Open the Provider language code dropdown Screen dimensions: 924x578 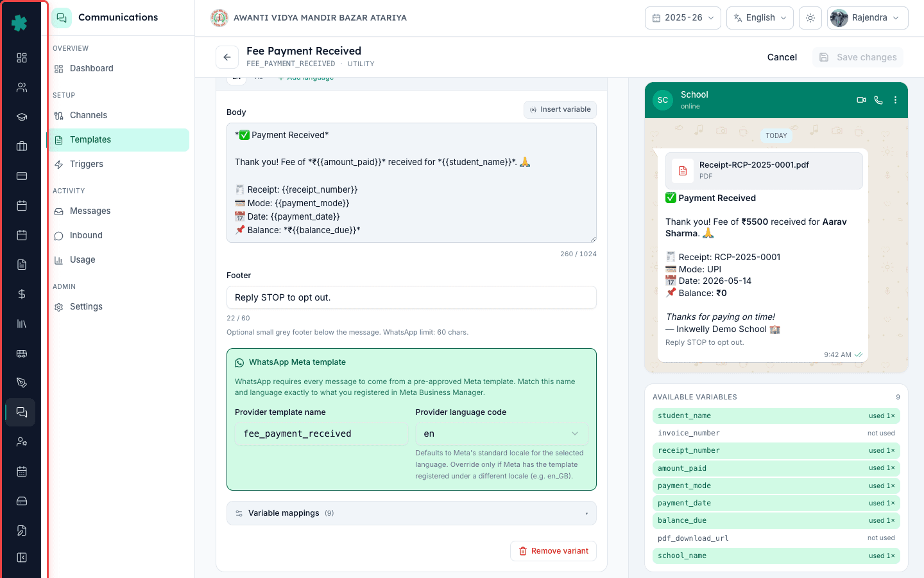[x=502, y=433]
